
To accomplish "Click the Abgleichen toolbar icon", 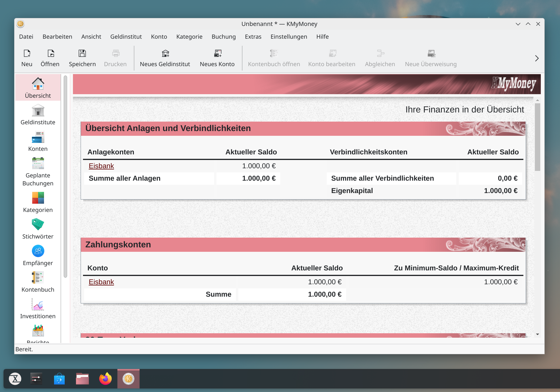I will [x=380, y=58].
